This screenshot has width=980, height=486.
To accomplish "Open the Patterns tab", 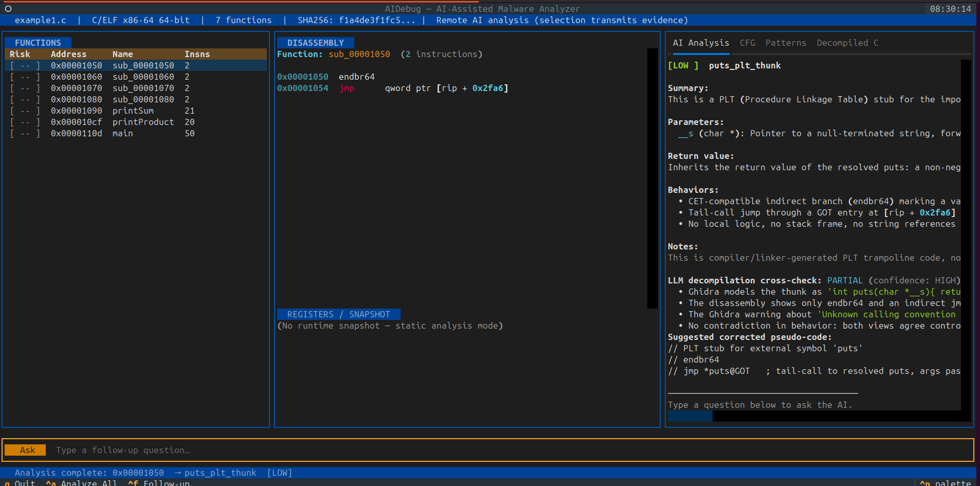I will coord(786,43).
